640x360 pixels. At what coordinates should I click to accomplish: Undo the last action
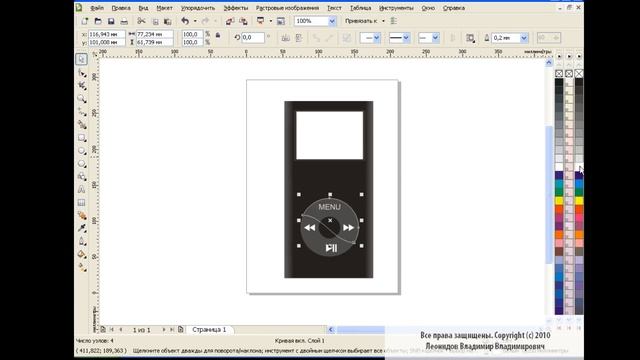(185, 21)
